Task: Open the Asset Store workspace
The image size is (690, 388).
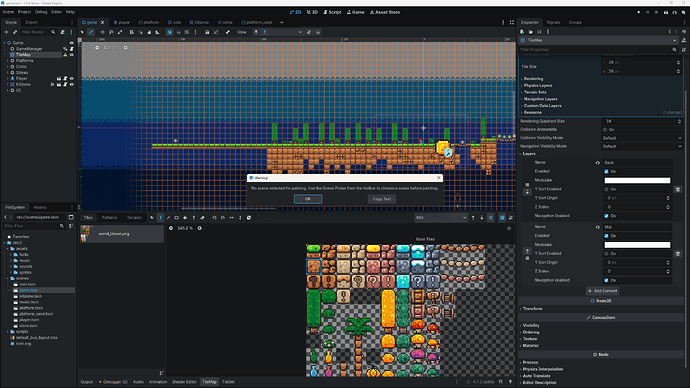Action: [385, 12]
